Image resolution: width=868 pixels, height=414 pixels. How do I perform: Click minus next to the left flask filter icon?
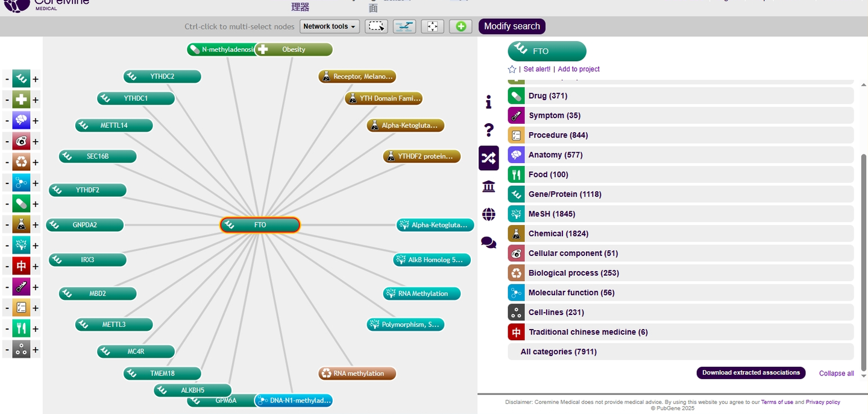[7, 225]
